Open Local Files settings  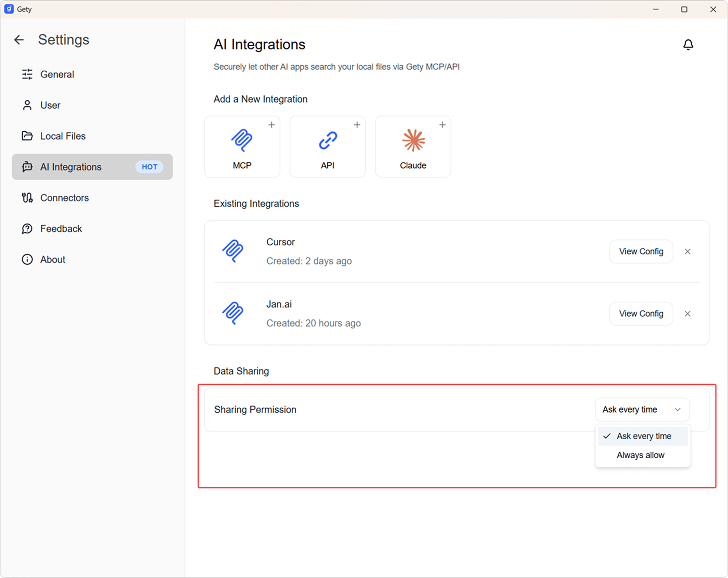coord(63,136)
